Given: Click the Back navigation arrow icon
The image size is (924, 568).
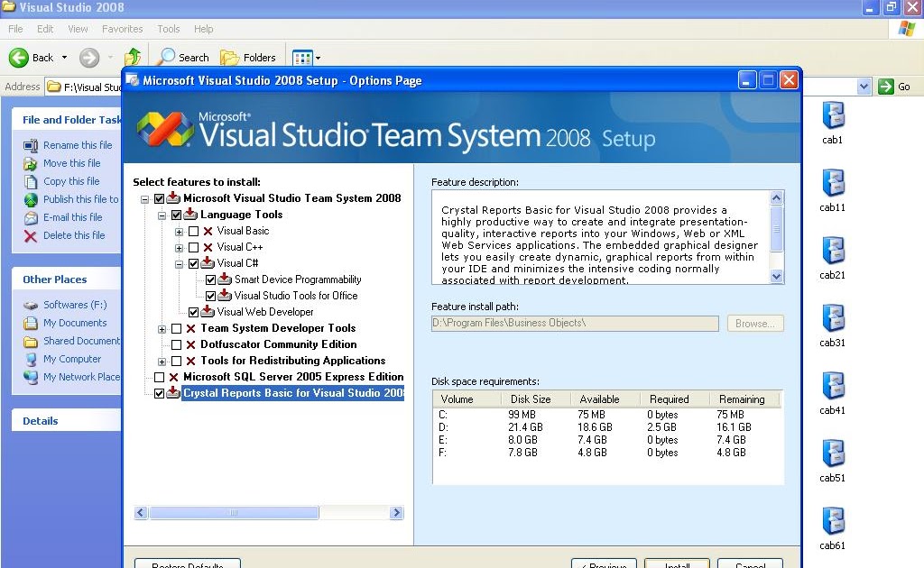Looking at the screenshot, I should [x=20, y=57].
